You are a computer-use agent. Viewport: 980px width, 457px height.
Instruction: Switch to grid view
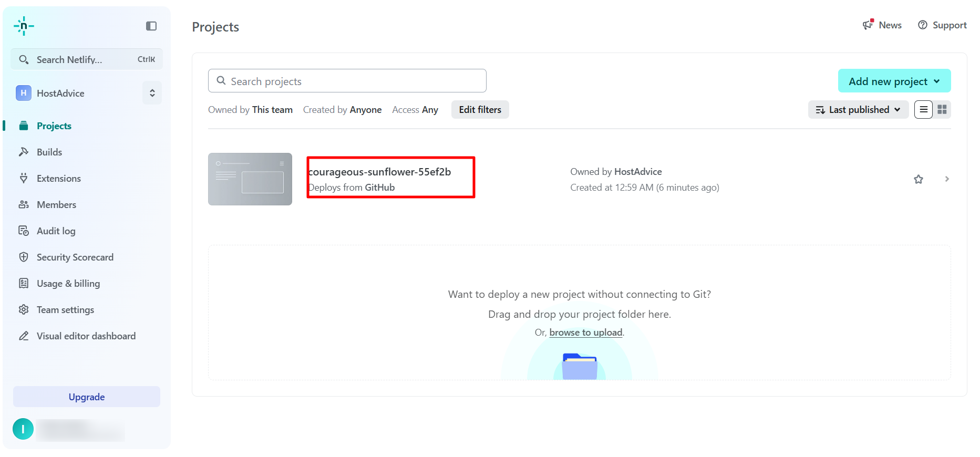tap(942, 109)
